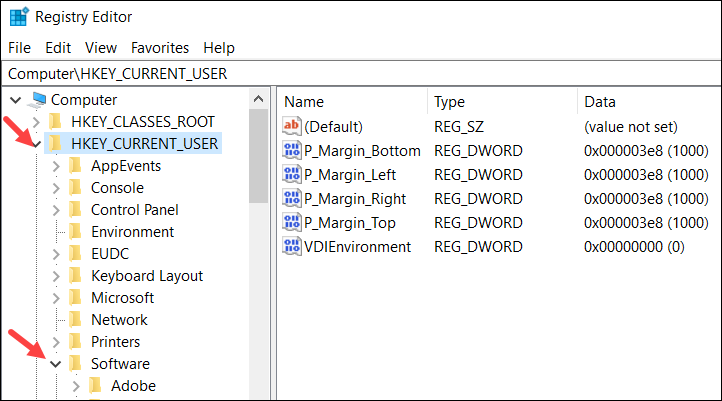Expand the Microsoft key chevron
This screenshot has width=722, height=401.
(56, 298)
